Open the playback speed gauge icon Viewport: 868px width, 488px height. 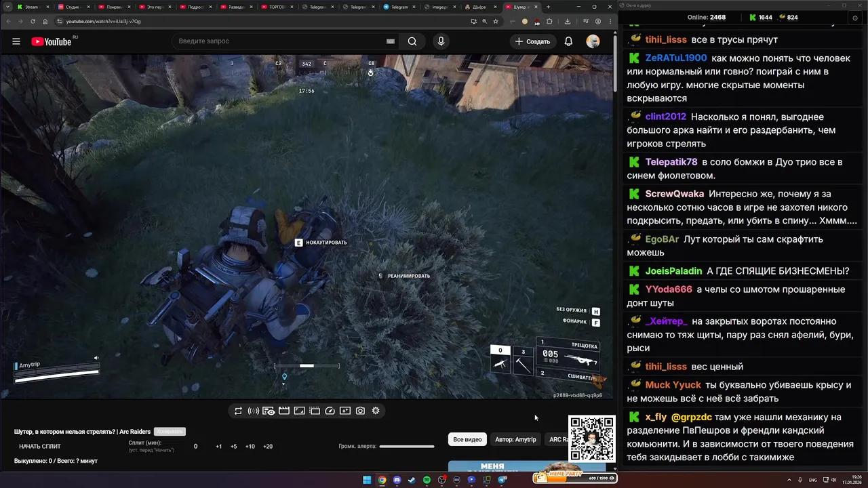330,411
